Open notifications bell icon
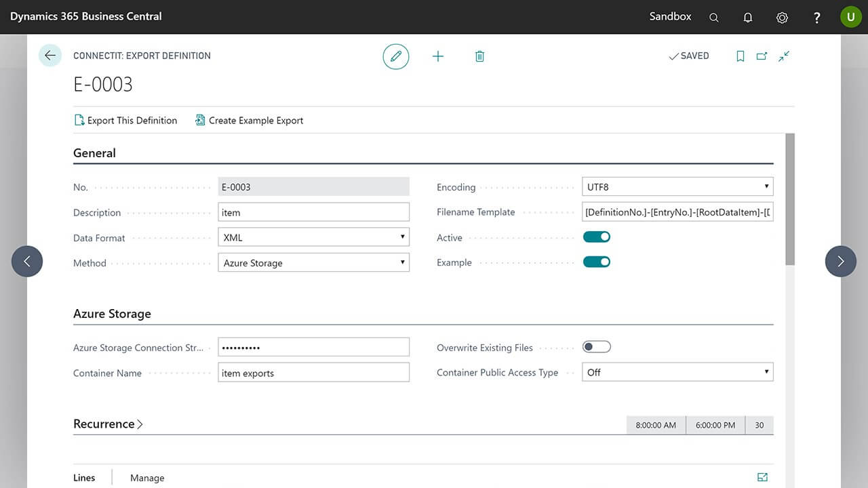This screenshot has width=868, height=488. (x=748, y=18)
